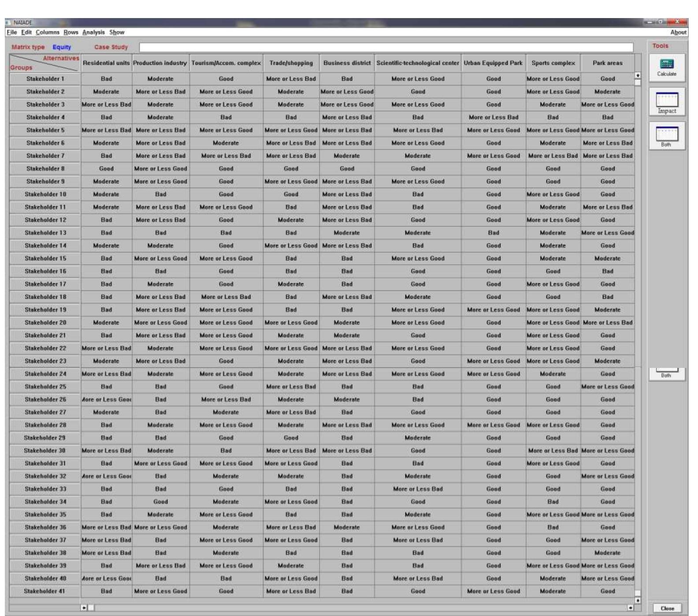698x616 pixels.
Task: Select the Trade/shopping column header
Action: click(291, 63)
